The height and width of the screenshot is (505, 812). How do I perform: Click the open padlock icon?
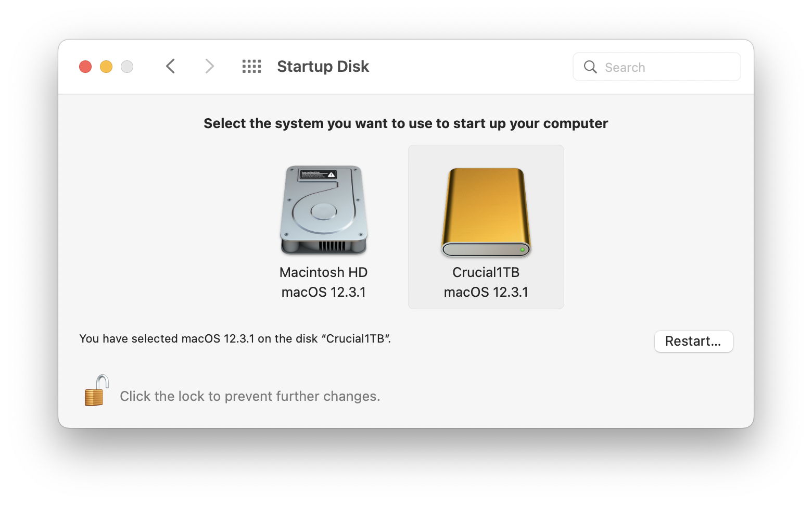96,391
